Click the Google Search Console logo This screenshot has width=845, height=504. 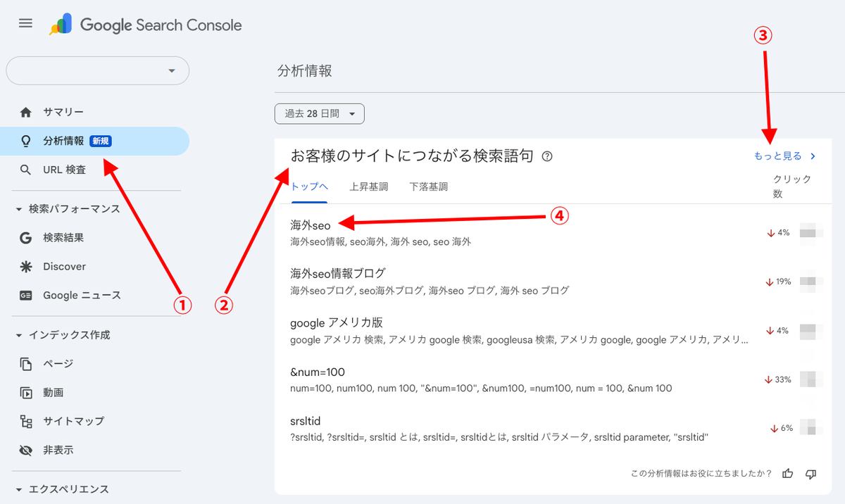click(x=146, y=25)
